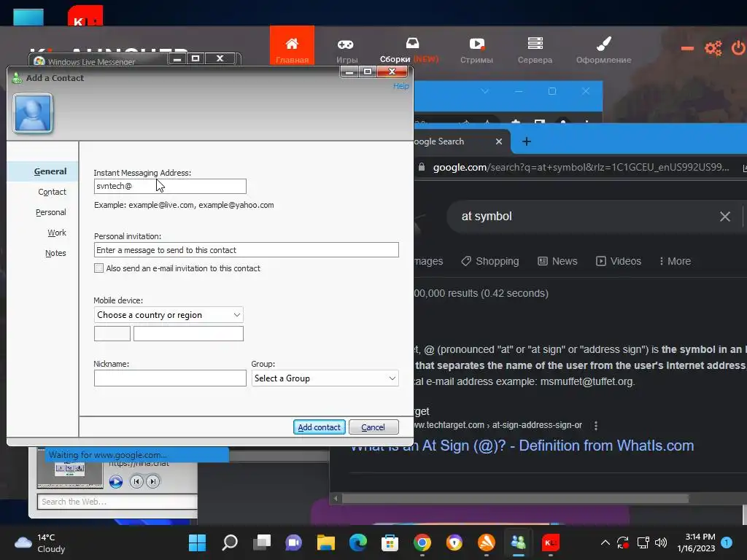
Task: Switch to Windows Live Messenger on taskbar
Action: (519, 542)
